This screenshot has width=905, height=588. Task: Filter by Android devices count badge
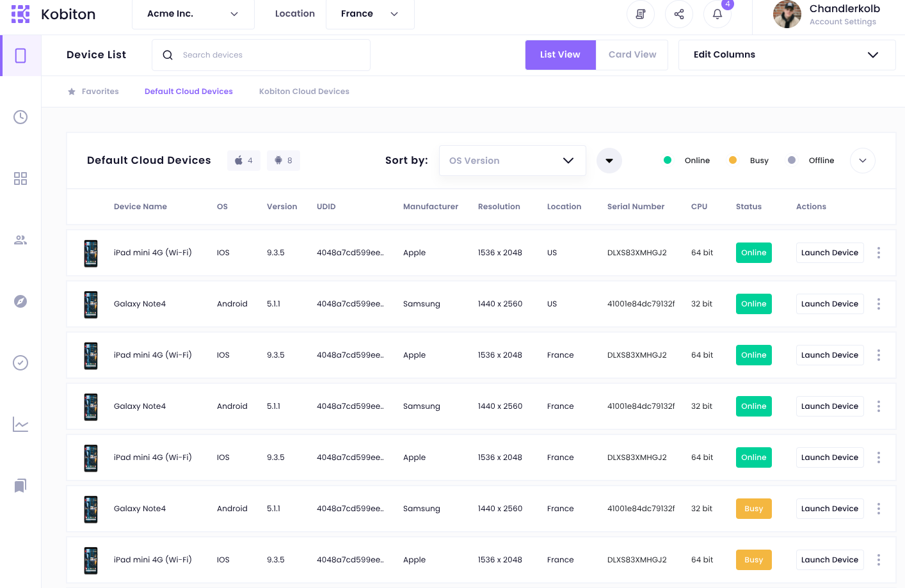(x=284, y=161)
